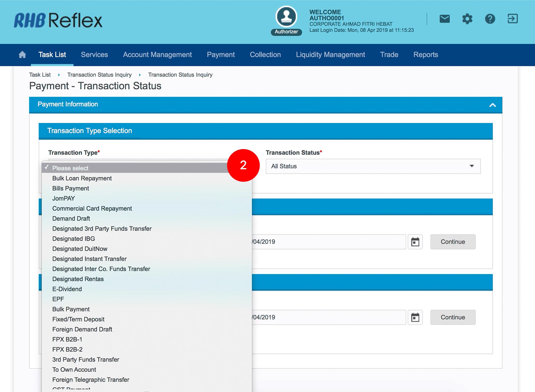Open the Transaction Status dropdown
Image resolution: width=535 pixels, height=392 pixels.
pyautogui.click(x=373, y=166)
